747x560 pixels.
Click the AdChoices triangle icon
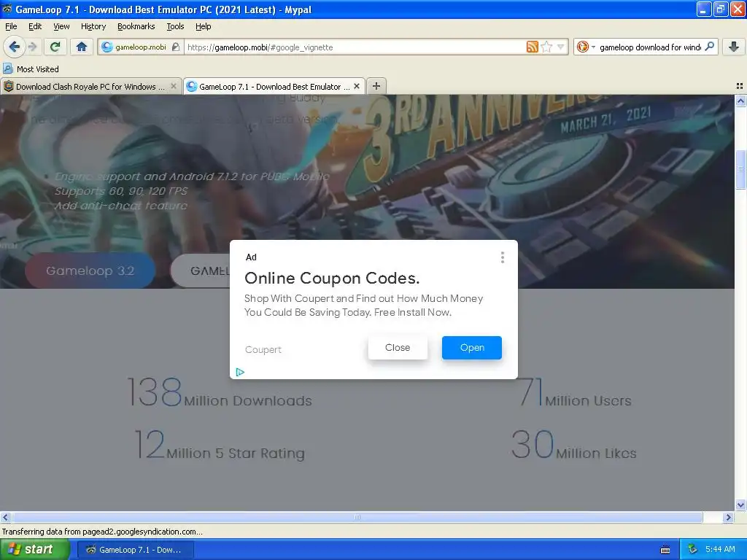pyautogui.click(x=240, y=372)
